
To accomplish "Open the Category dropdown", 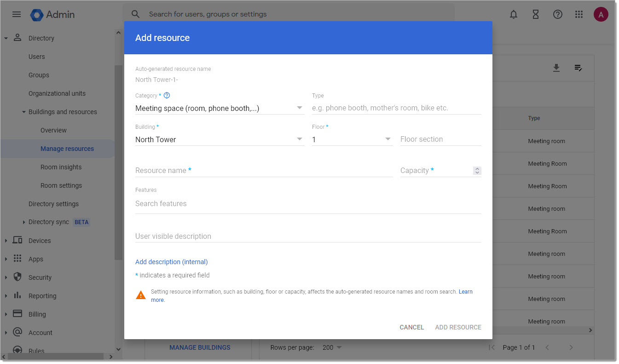I will 219,108.
